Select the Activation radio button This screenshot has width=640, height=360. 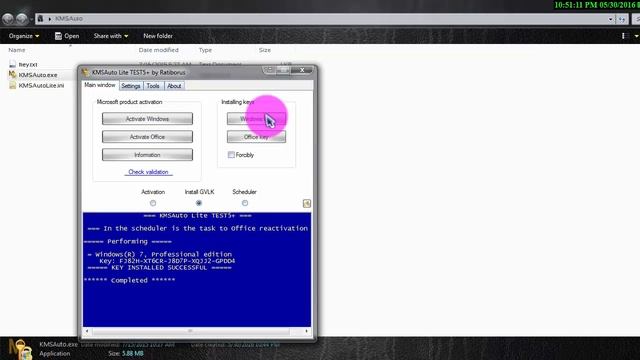click(x=153, y=203)
